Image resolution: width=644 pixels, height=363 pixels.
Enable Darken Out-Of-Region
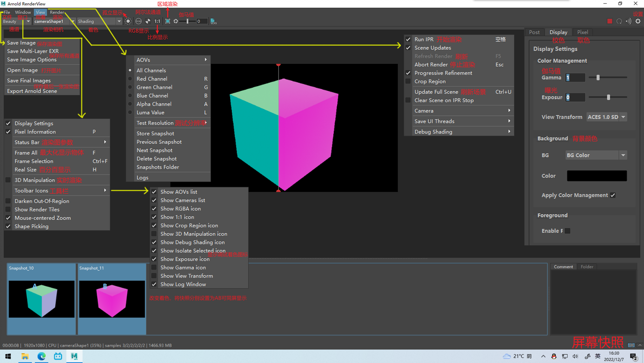tap(8, 201)
